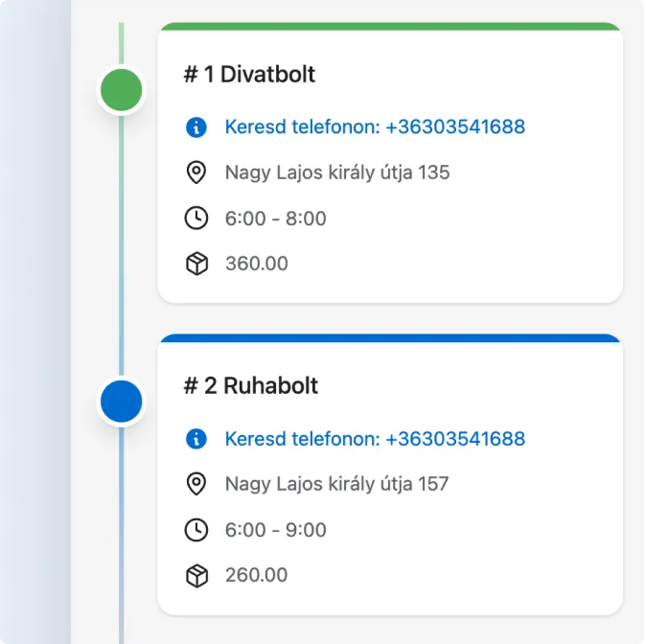Select the blue timeline marker for stop 2
Screen dimensions: 646x644
coord(122,402)
